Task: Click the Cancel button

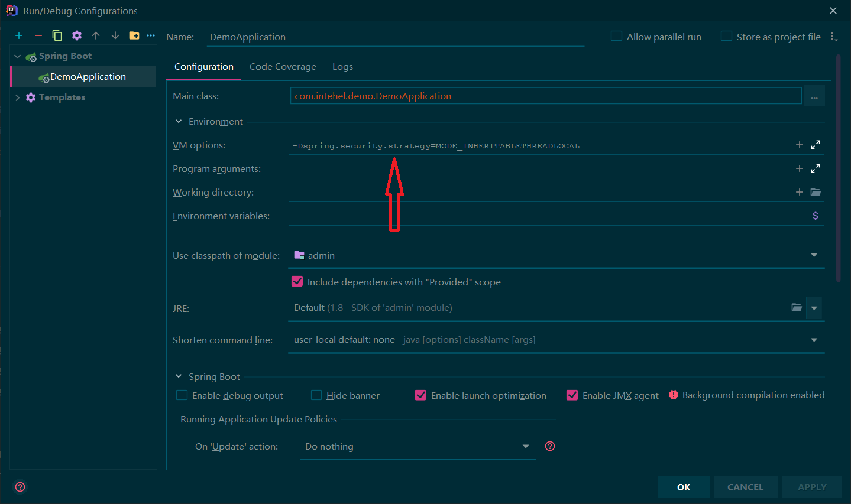Action: coord(745,487)
